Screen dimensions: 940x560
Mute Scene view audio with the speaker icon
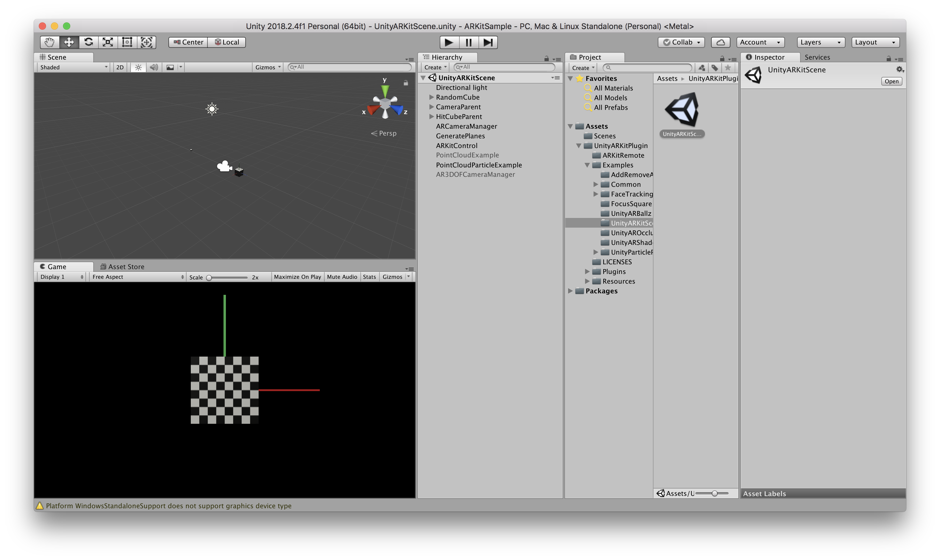pos(153,67)
